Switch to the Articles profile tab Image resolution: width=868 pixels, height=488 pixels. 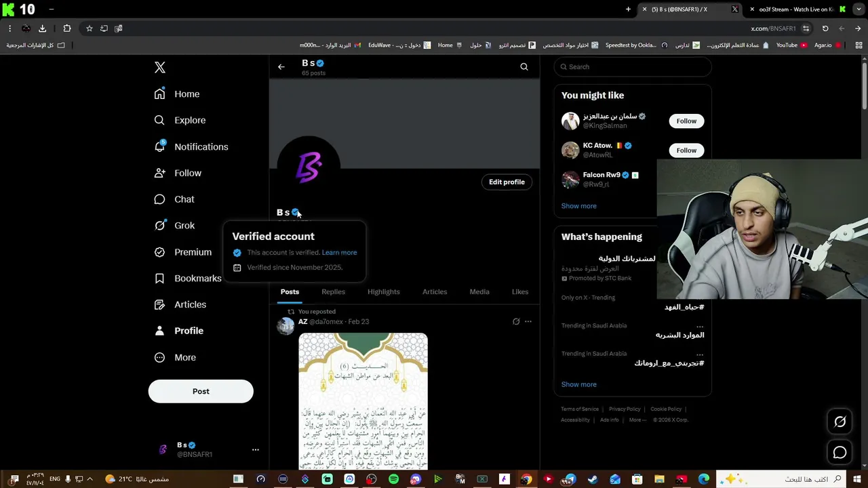(x=435, y=292)
